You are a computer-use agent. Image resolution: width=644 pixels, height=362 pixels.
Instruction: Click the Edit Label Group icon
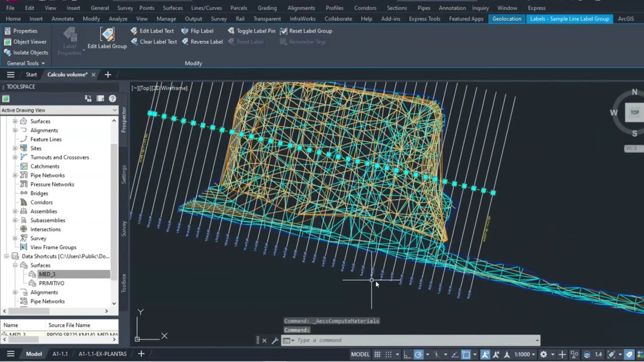point(107,34)
